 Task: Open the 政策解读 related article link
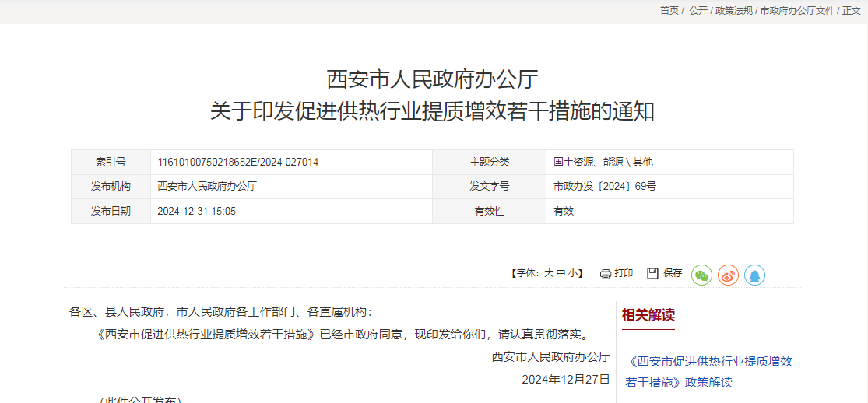tap(708, 372)
